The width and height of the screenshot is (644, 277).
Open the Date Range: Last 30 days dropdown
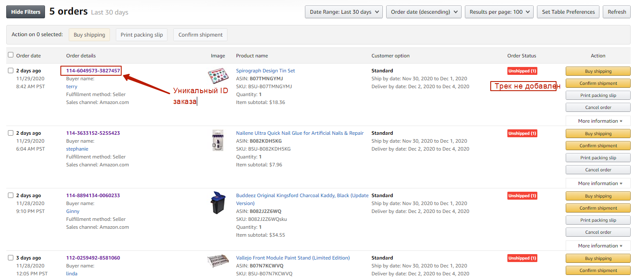point(344,12)
